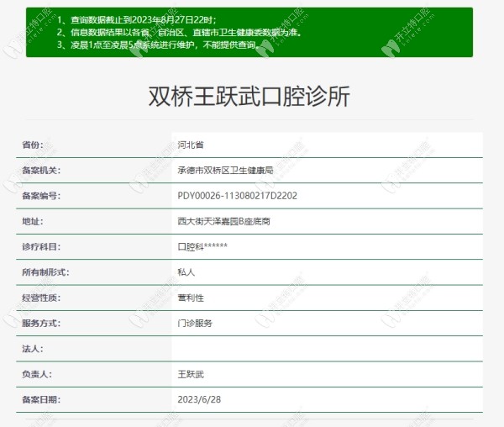Select record number PDY00026-113080217D2202
The image size is (504, 427).
[x=237, y=196]
